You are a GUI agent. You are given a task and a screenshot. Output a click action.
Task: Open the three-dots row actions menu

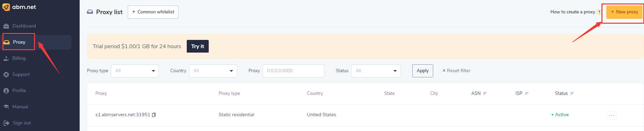point(611,115)
